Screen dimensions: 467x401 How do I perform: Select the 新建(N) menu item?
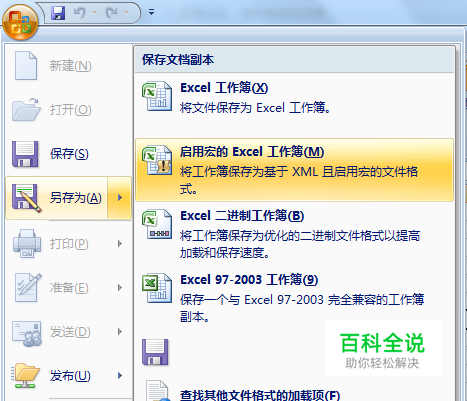(68, 66)
